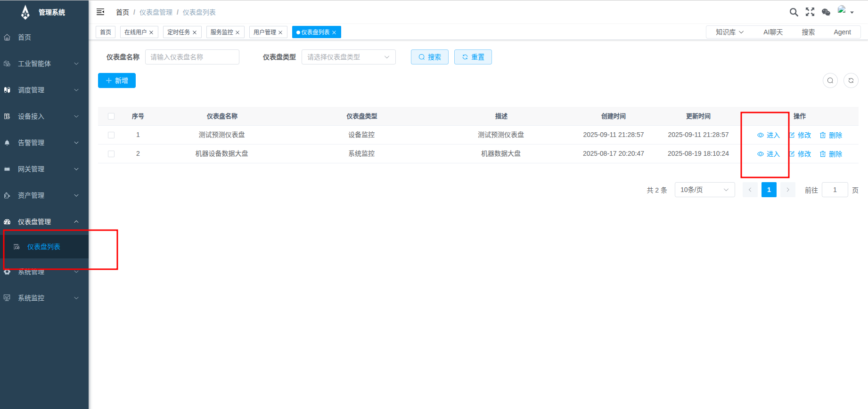Select checkbox for 机器设备数据大盘 row
Screen dimensions: 868x409
point(111,154)
